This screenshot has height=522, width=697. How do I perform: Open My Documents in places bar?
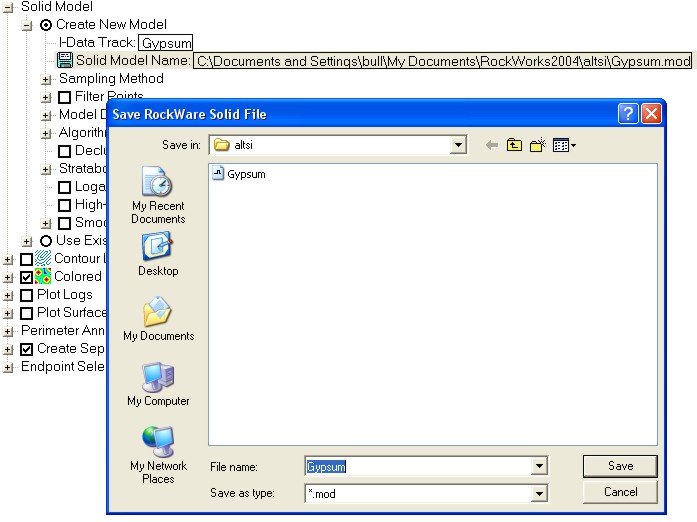[159, 319]
